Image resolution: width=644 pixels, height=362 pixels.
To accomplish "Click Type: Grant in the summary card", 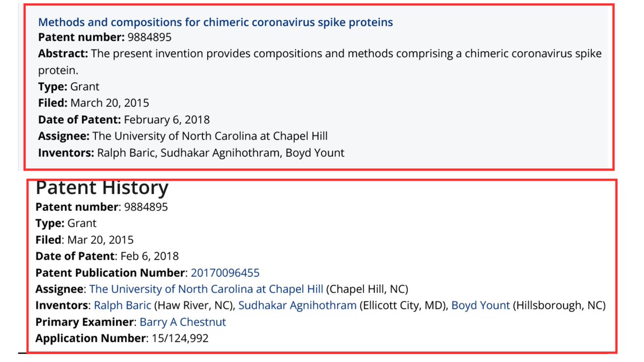I will 69,86.
